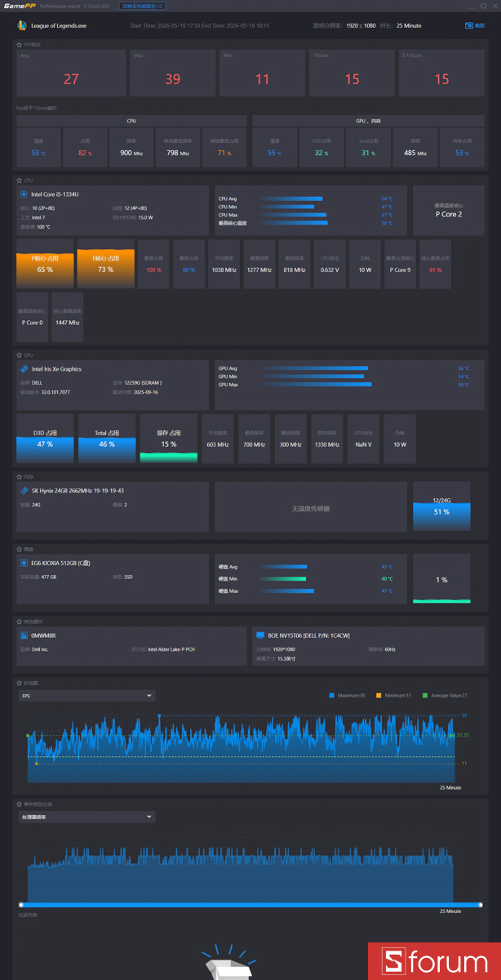Click the average FPS value 27
This screenshot has width=501, height=980.
(71, 79)
